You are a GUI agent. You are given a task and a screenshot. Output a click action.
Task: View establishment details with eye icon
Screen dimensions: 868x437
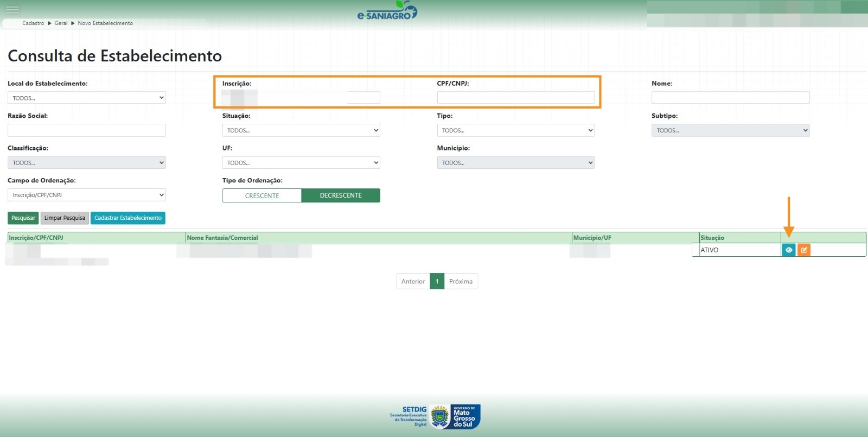(x=788, y=250)
